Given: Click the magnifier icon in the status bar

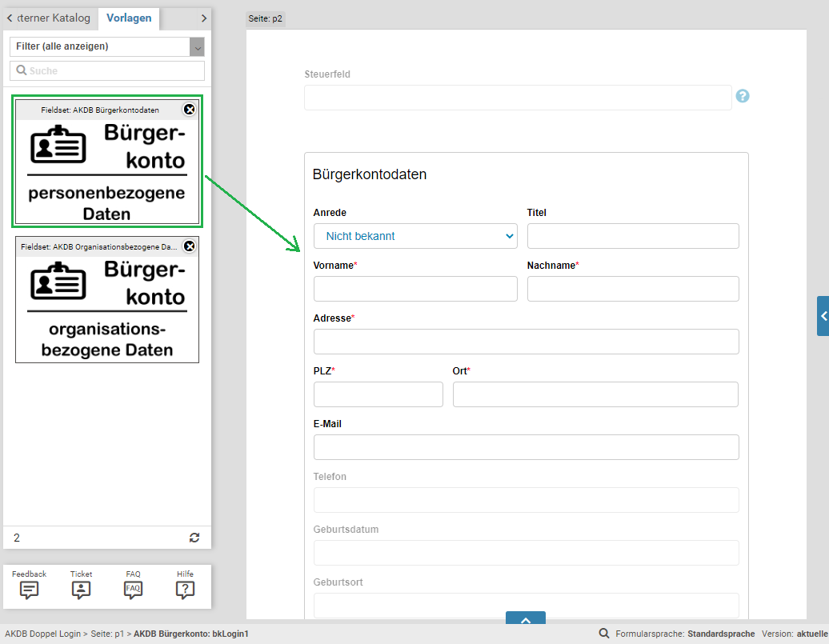Looking at the screenshot, I should pos(604,634).
